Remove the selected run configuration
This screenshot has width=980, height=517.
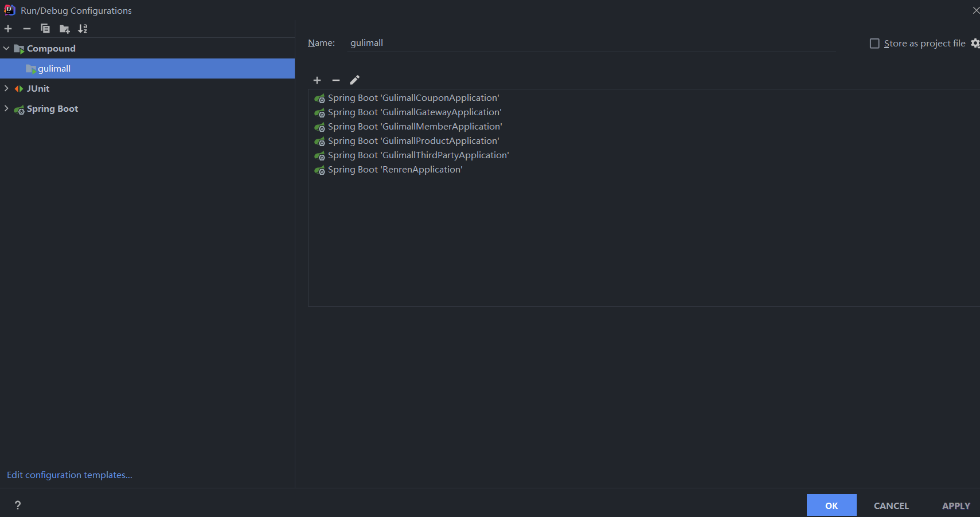27,29
